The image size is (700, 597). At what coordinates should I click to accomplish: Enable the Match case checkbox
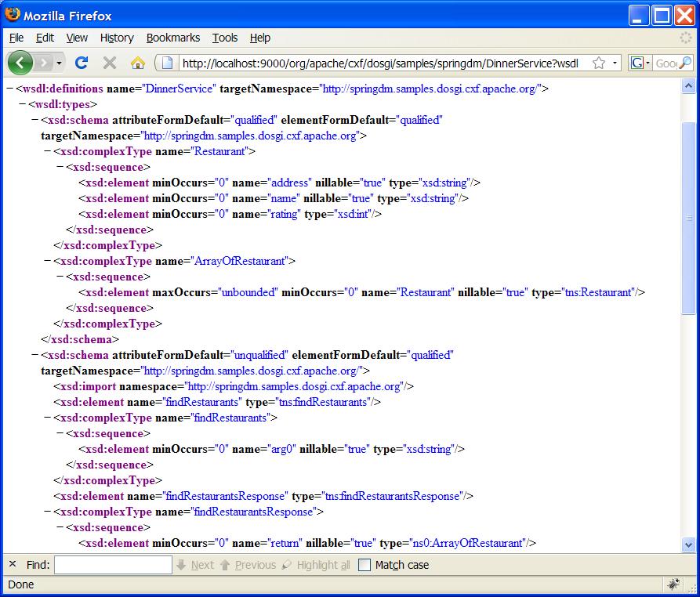[365, 565]
